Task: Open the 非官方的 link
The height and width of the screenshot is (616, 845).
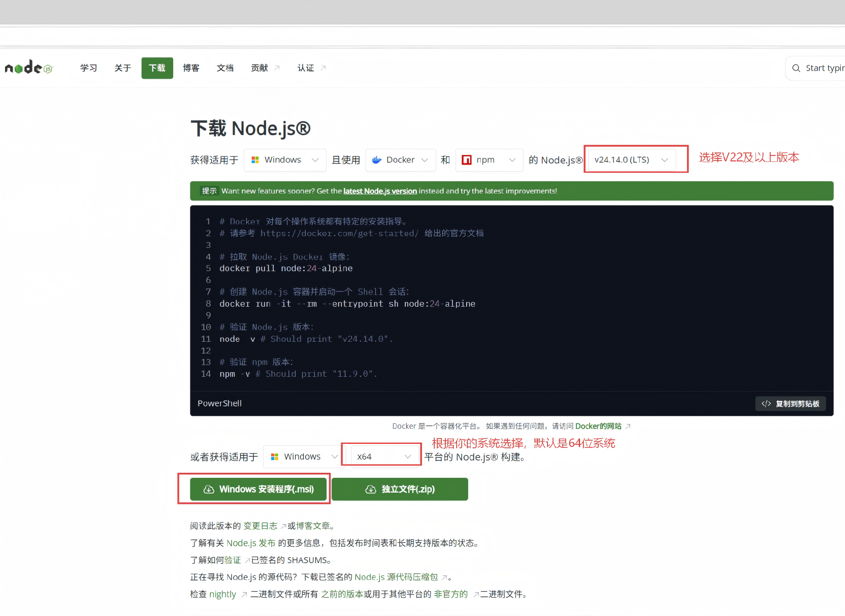Action: [451, 595]
